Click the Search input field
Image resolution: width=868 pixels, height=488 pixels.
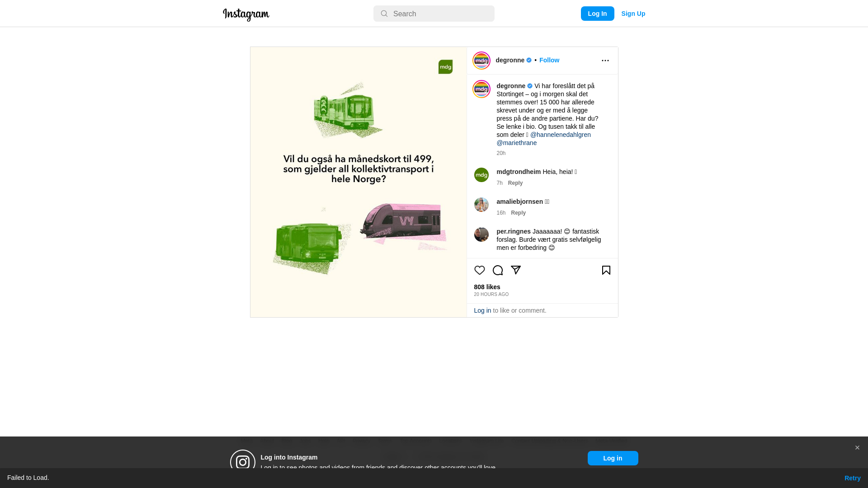tap(434, 14)
